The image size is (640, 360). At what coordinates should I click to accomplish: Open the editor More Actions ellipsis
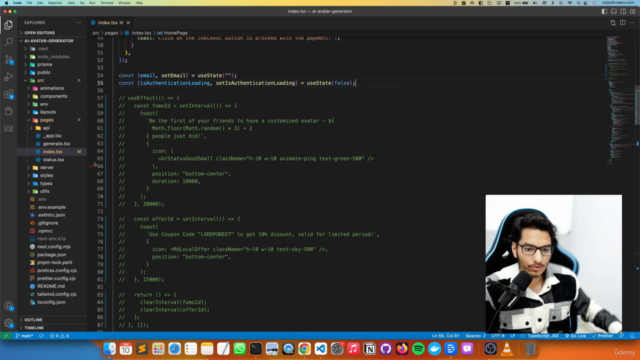632,22
